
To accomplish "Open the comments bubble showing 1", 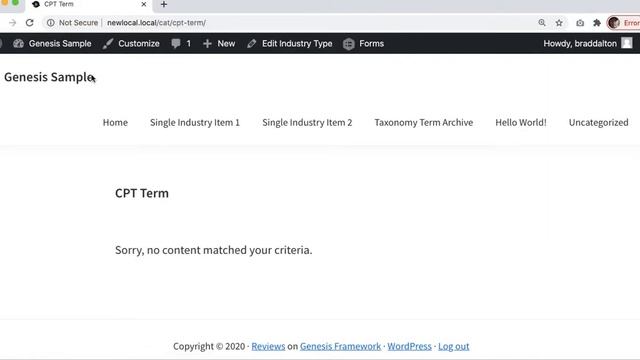I will pos(181,44).
